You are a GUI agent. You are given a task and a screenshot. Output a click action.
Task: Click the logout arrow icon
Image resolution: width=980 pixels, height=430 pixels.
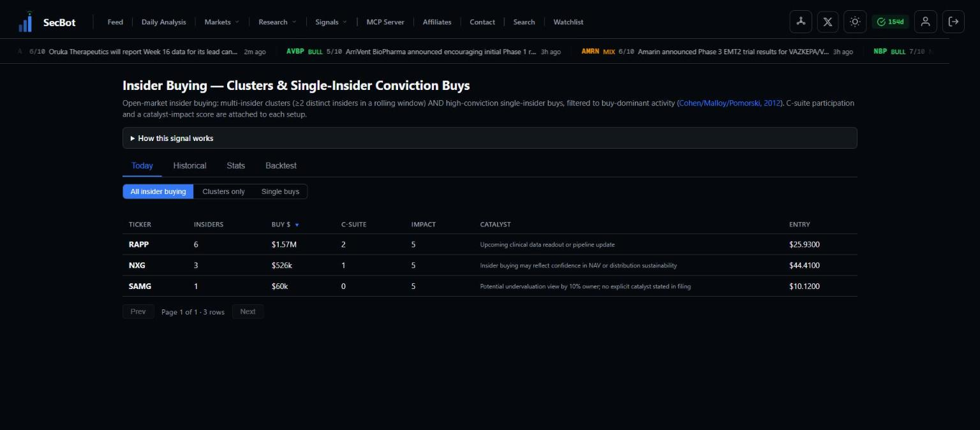(953, 22)
